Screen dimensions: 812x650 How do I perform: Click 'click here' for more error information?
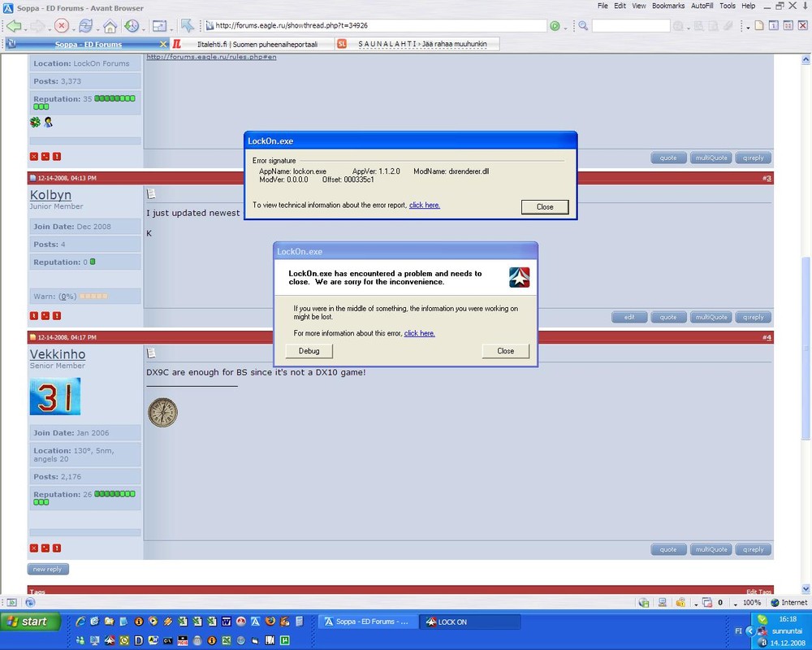pos(420,333)
